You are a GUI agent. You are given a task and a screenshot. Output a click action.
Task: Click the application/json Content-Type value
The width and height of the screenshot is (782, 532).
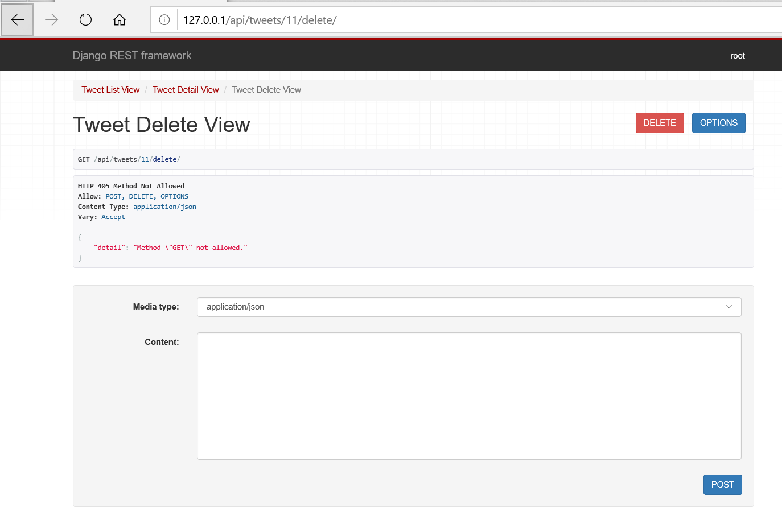164,207
